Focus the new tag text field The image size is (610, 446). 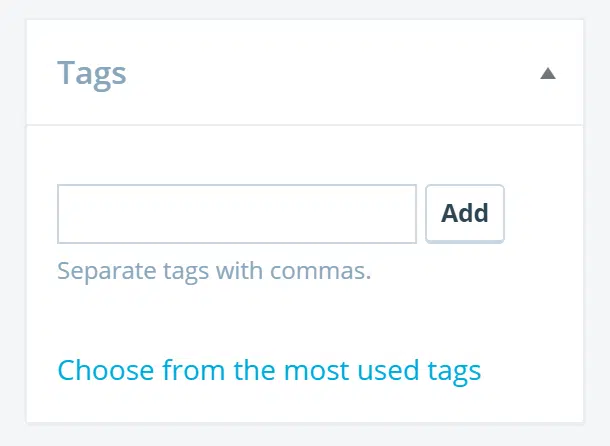237,214
